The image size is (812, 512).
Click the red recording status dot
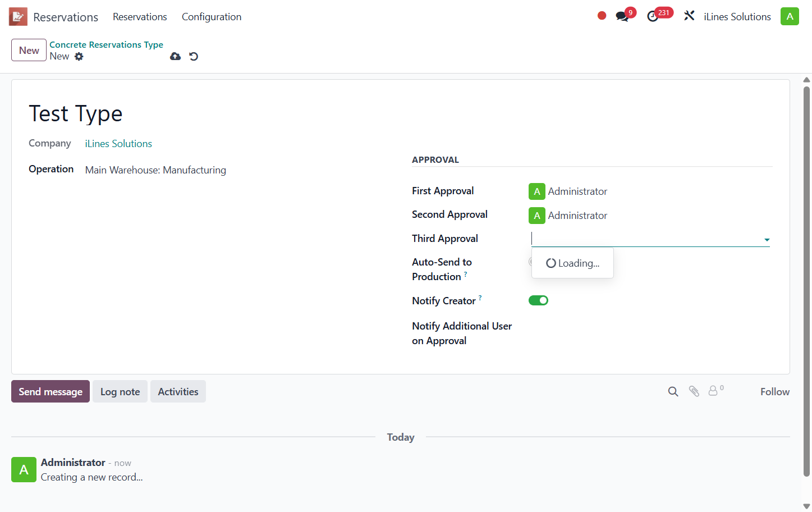(602, 16)
